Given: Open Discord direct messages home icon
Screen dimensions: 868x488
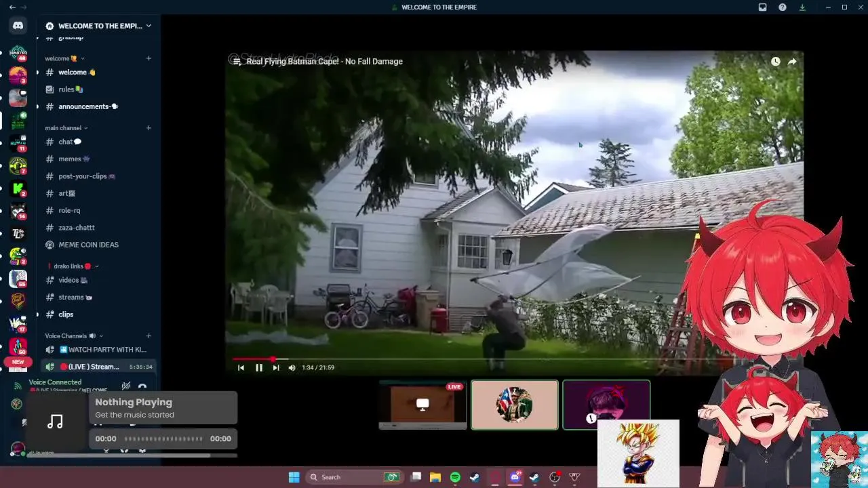Looking at the screenshot, I should [x=18, y=26].
